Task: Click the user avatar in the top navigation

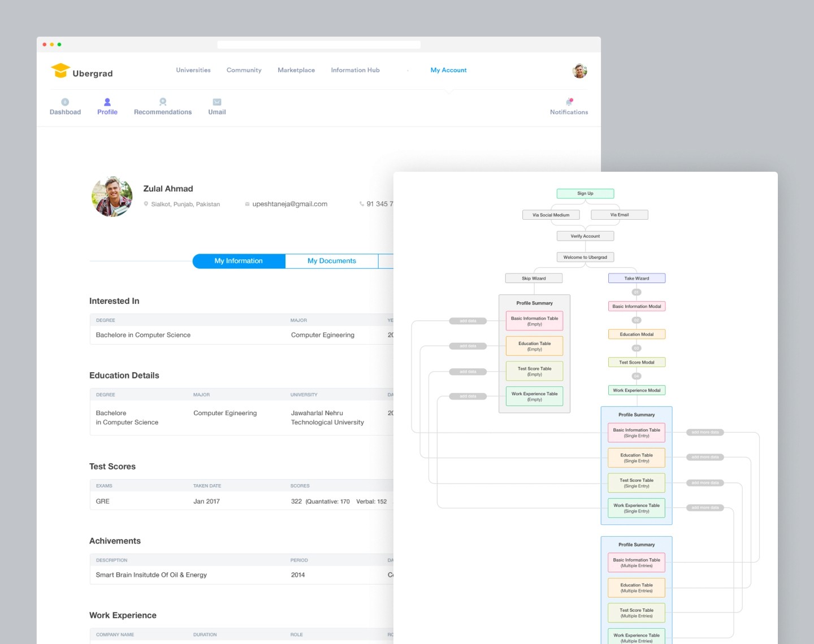Action: coord(579,71)
